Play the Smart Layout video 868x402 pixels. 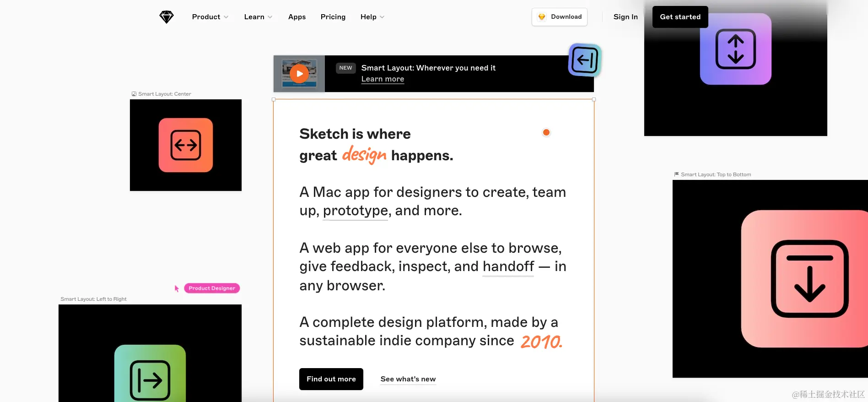click(x=299, y=74)
